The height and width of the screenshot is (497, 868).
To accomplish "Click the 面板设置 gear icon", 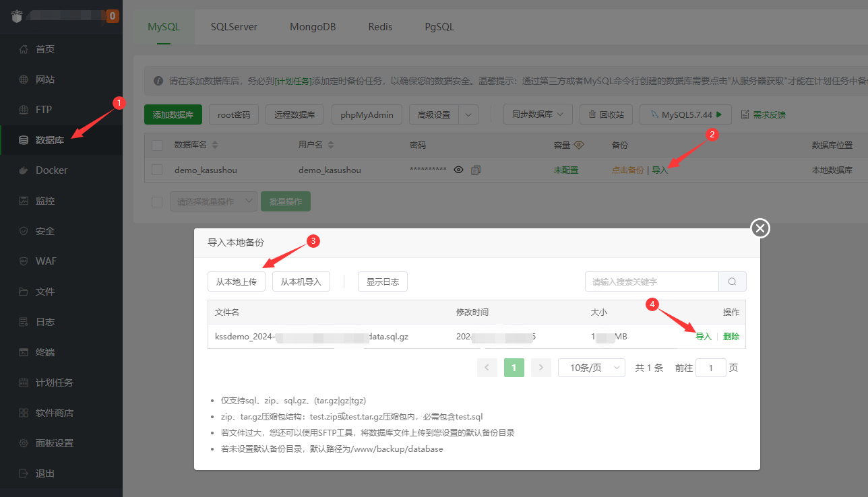I will coord(24,443).
